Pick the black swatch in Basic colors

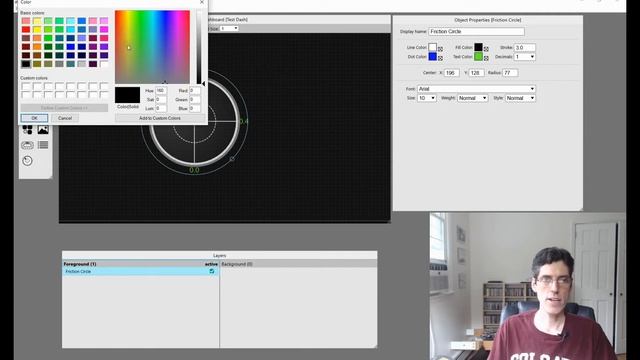pyautogui.click(x=26, y=64)
